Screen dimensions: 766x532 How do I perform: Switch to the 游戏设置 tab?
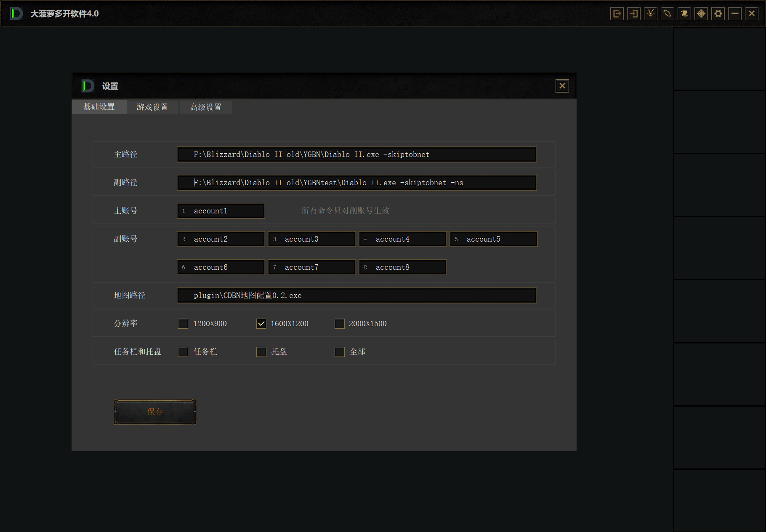(152, 107)
